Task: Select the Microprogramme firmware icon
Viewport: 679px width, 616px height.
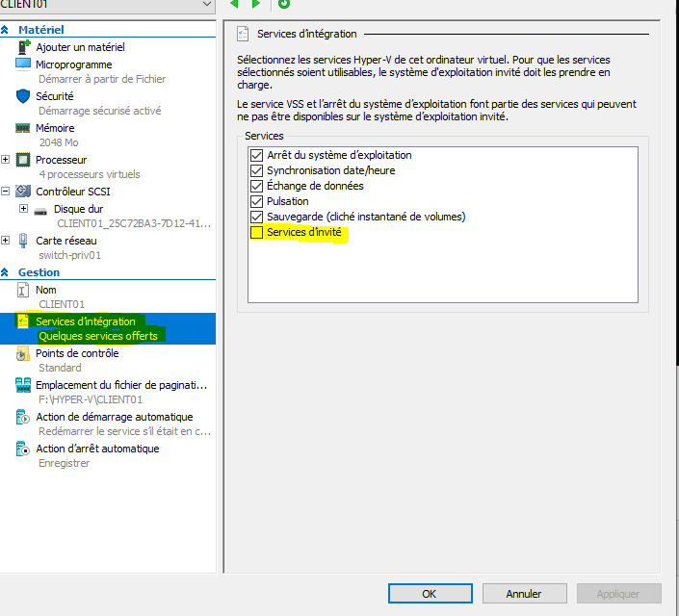Action: click(x=23, y=64)
